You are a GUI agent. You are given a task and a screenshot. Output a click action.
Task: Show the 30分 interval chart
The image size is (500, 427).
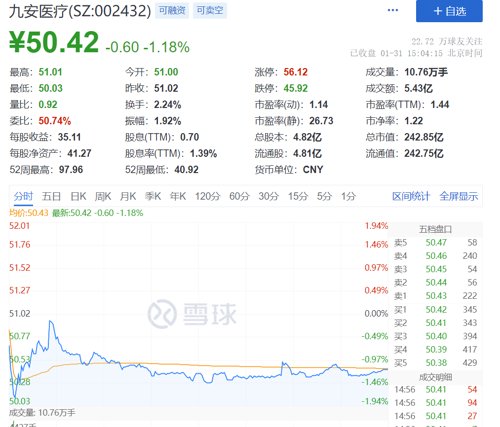269,196
